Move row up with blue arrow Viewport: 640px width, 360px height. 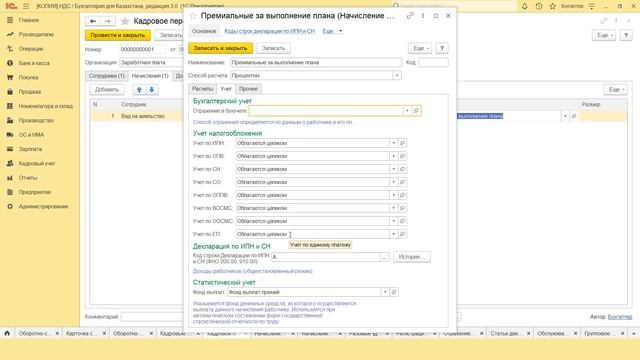(x=139, y=89)
